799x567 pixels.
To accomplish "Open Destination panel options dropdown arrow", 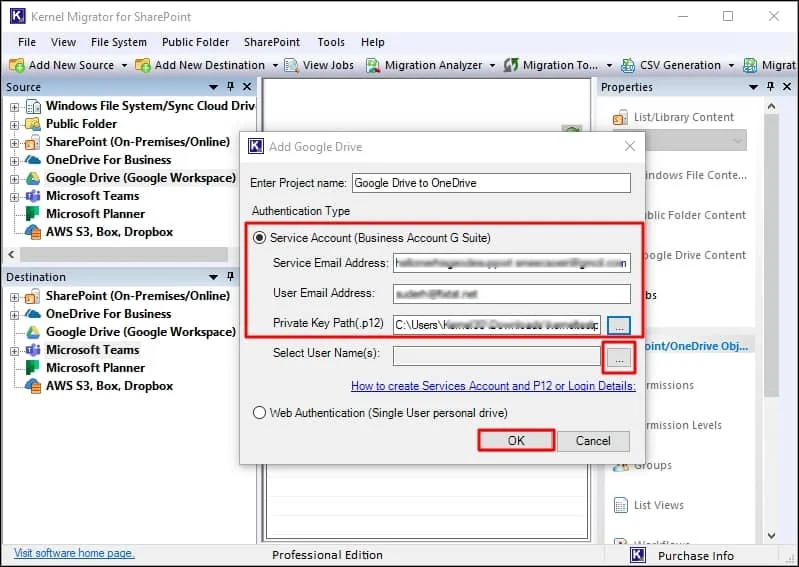I will pyautogui.click(x=213, y=277).
